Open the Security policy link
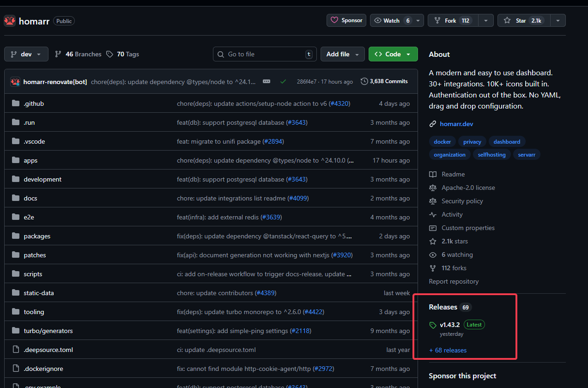Screen dimensions: 588x388 456,201
